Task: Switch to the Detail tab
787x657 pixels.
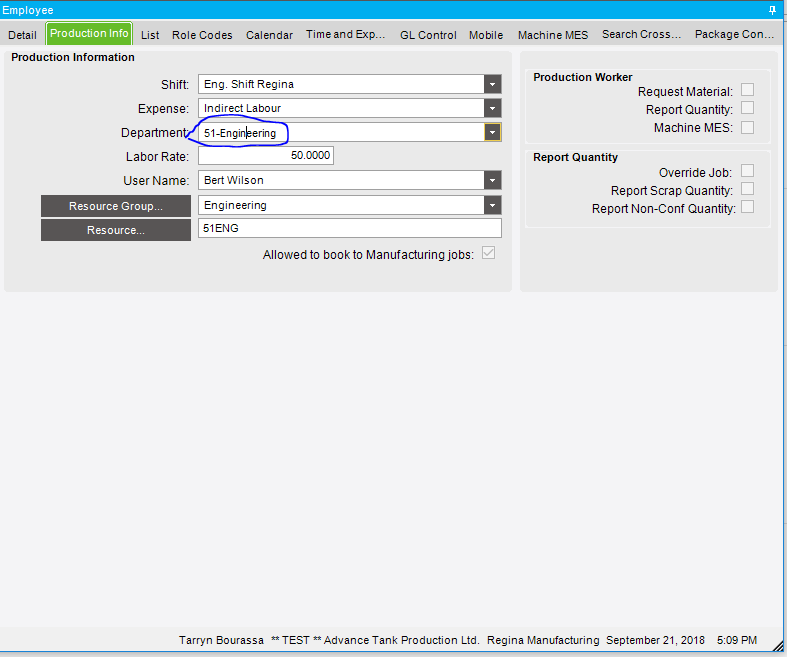Action: tap(23, 35)
